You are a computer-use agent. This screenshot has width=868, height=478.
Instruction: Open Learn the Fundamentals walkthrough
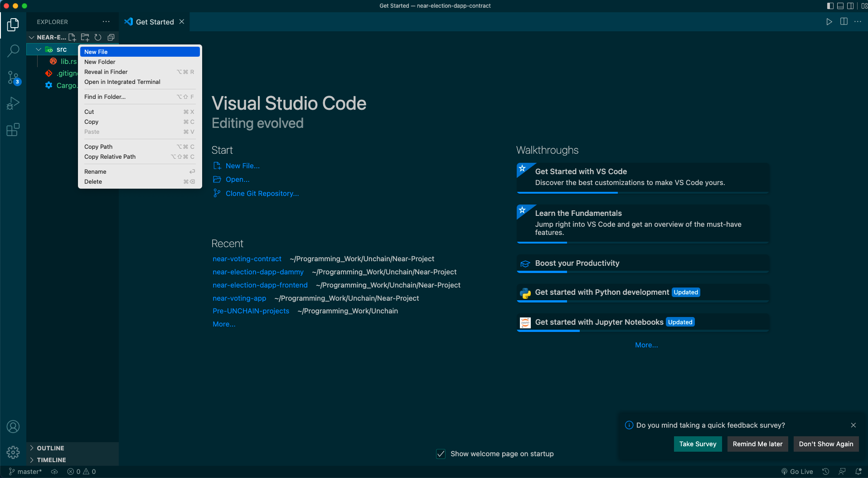pos(643,224)
